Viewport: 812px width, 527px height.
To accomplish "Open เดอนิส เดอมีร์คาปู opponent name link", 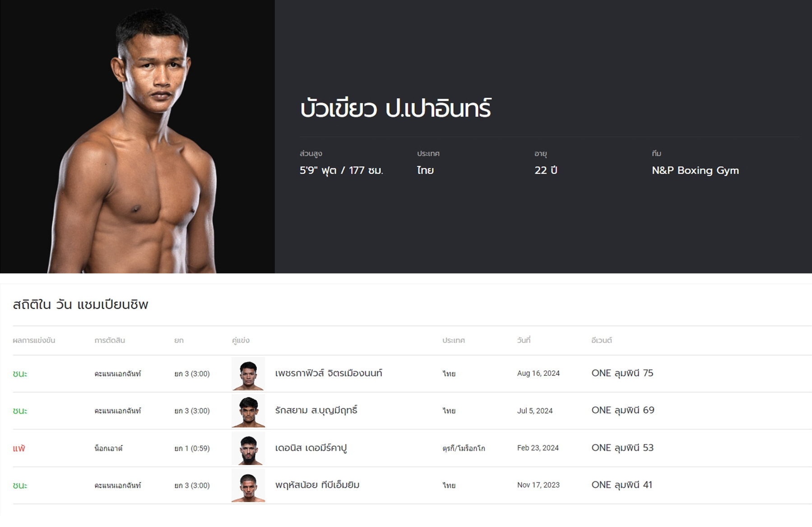I will 311,448.
